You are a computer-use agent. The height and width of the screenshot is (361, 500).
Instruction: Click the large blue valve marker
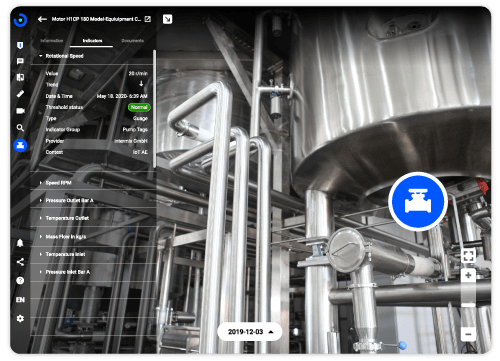pos(418,201)
